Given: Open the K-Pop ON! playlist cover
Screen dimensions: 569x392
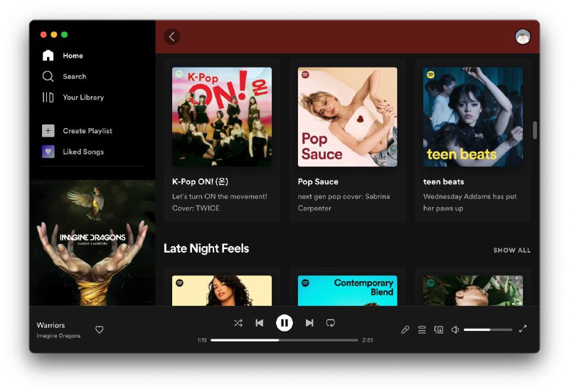Looking at the screenshot, I should click(222, 117).
